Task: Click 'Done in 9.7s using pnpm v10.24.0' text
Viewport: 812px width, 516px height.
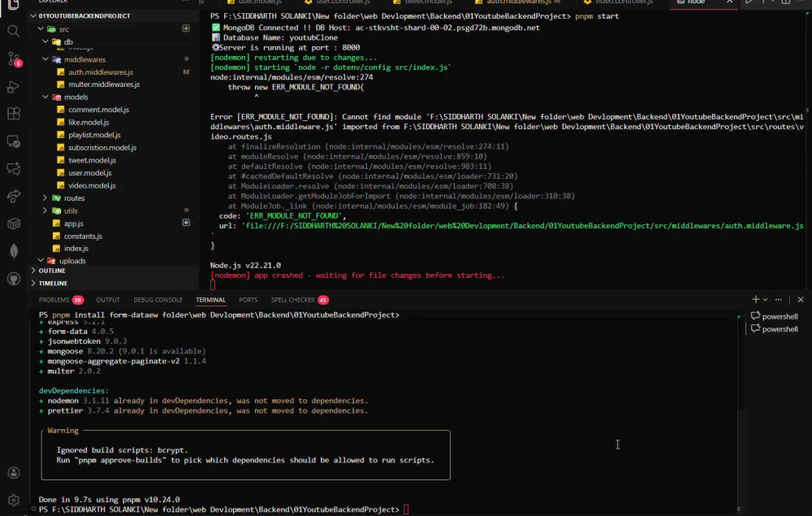Action: [110, 500]
